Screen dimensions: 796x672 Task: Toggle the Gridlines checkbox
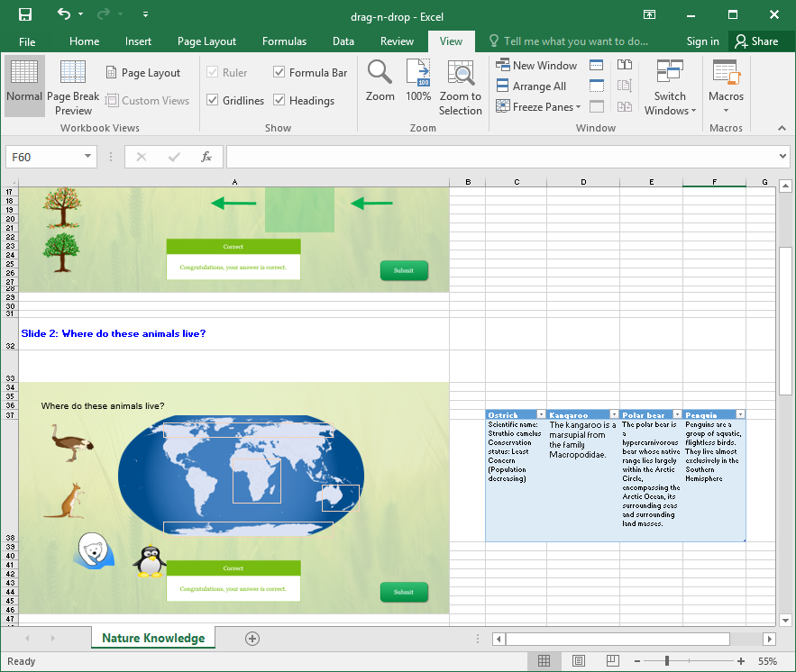pos(212,100)
